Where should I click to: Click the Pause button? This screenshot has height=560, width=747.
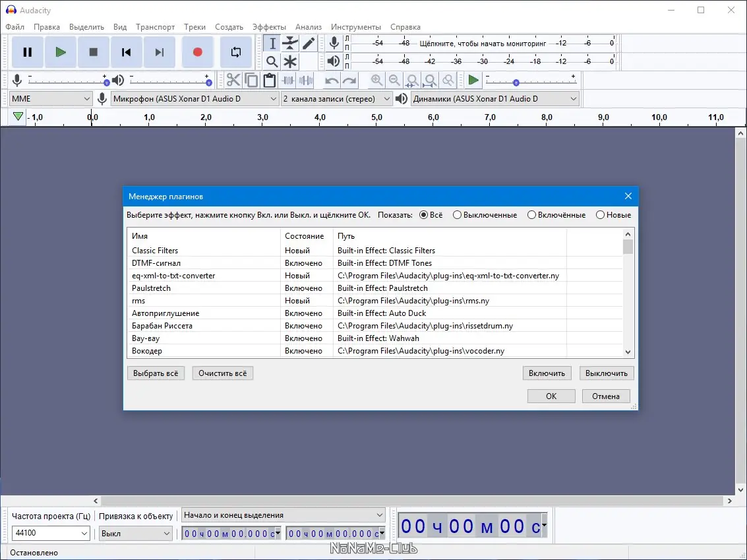[28, 52]
